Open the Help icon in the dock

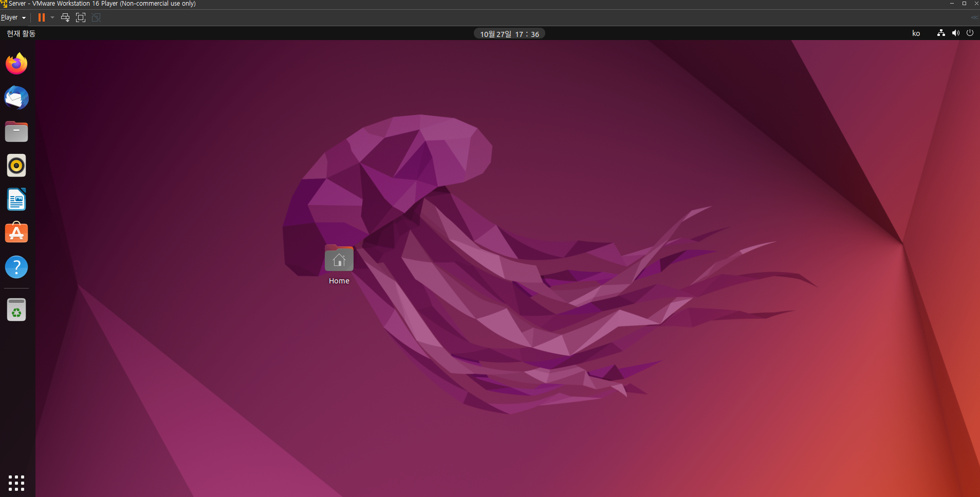click(16, 267)
